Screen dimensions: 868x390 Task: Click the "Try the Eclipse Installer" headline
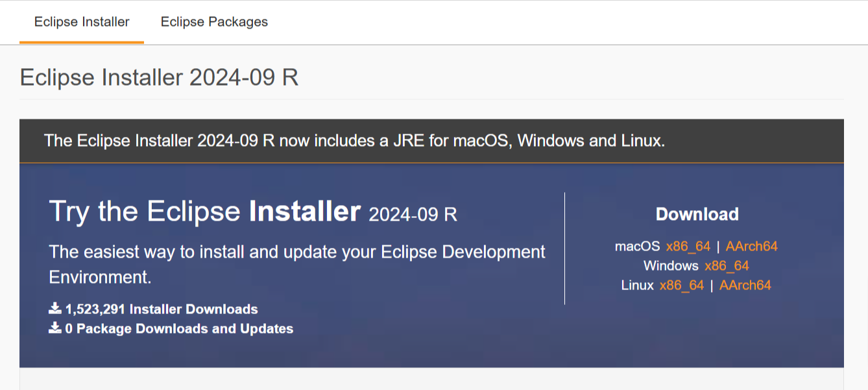coord(253,212)
